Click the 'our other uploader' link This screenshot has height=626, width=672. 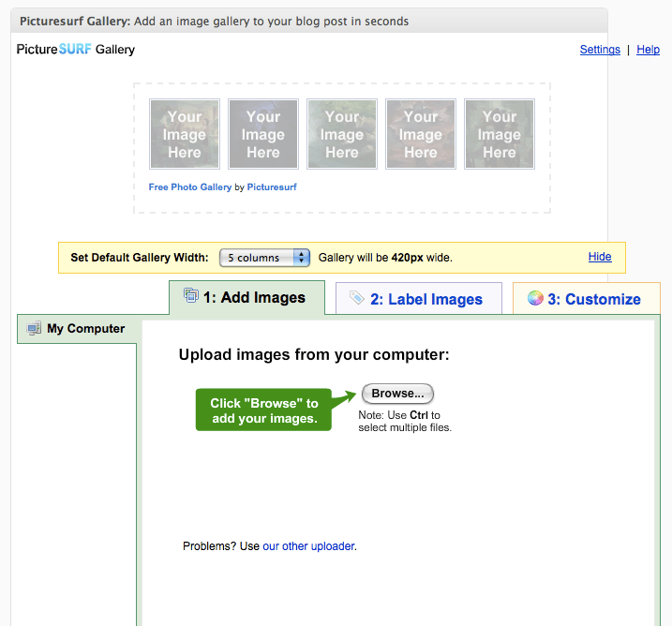[x=308, y=546]
